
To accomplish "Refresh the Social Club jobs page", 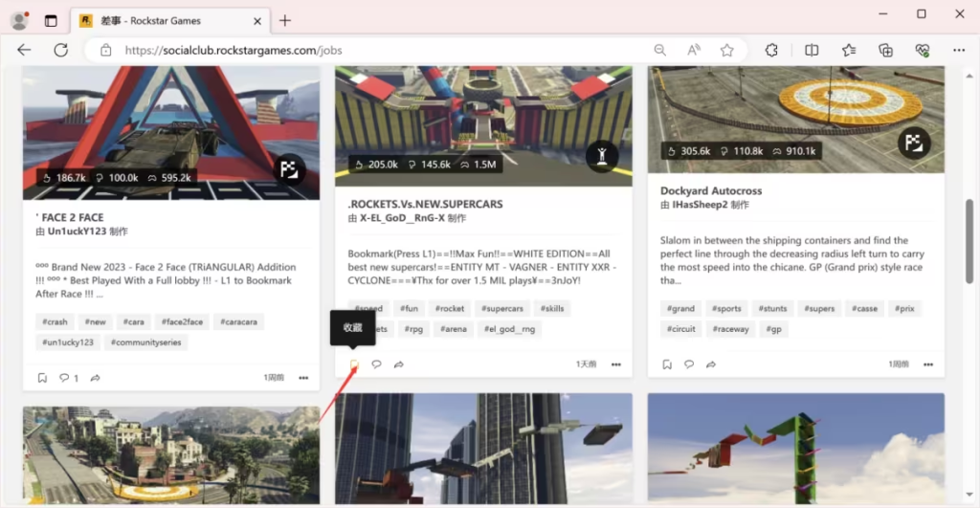I will pyautogui.click(x=60, y=50).
